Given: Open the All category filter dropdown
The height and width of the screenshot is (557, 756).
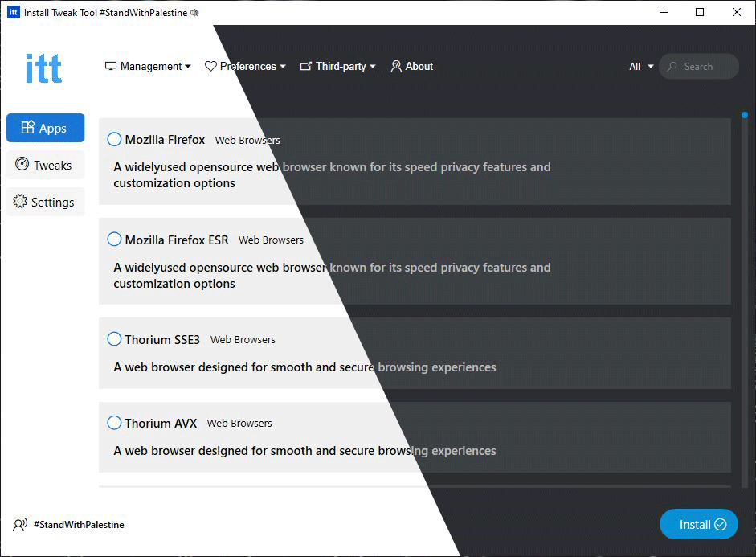Looking at the screenshot, I should [x=640, y=67].
